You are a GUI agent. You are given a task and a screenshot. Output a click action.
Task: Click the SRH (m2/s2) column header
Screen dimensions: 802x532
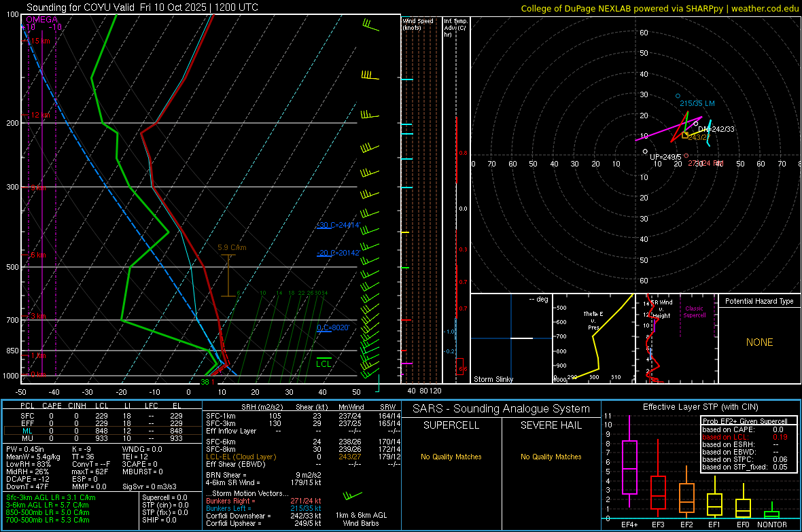click(x=262, y=407)
